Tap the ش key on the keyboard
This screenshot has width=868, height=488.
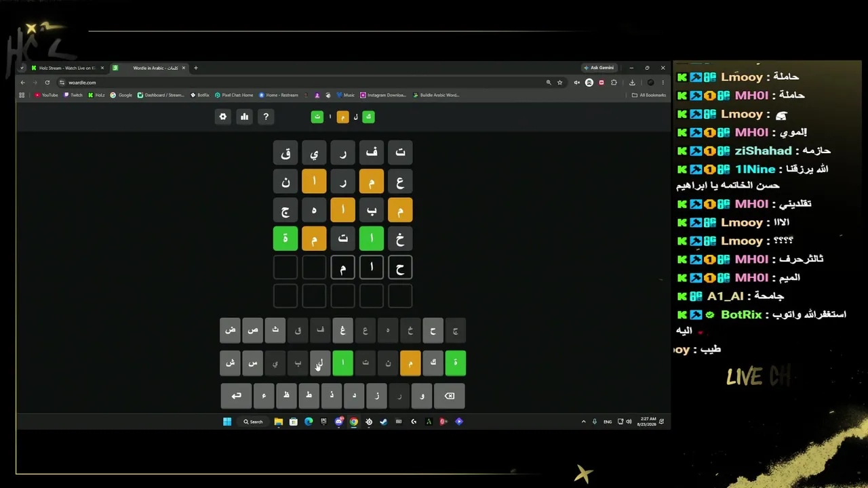click(x=230, y=363)
